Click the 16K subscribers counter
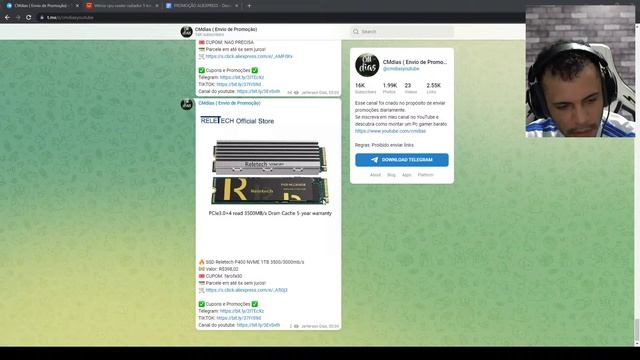 (x=365, y=88)
